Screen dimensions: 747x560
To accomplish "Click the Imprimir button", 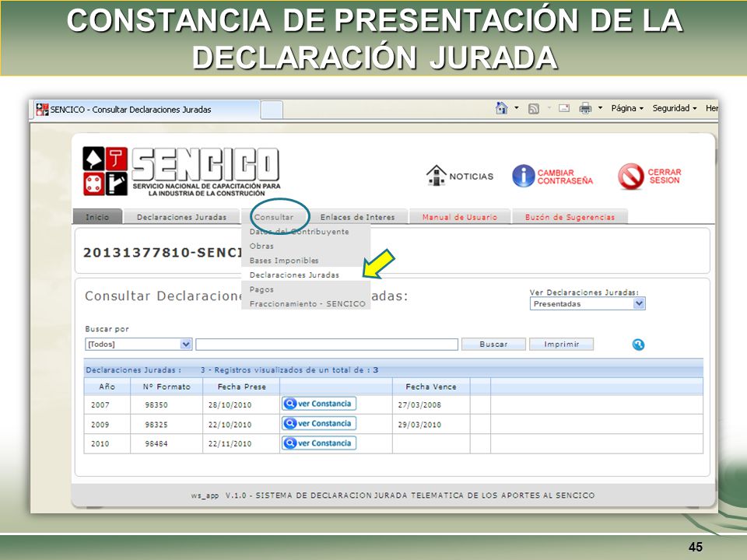I will pyautogui.click(x=561, y=344).
